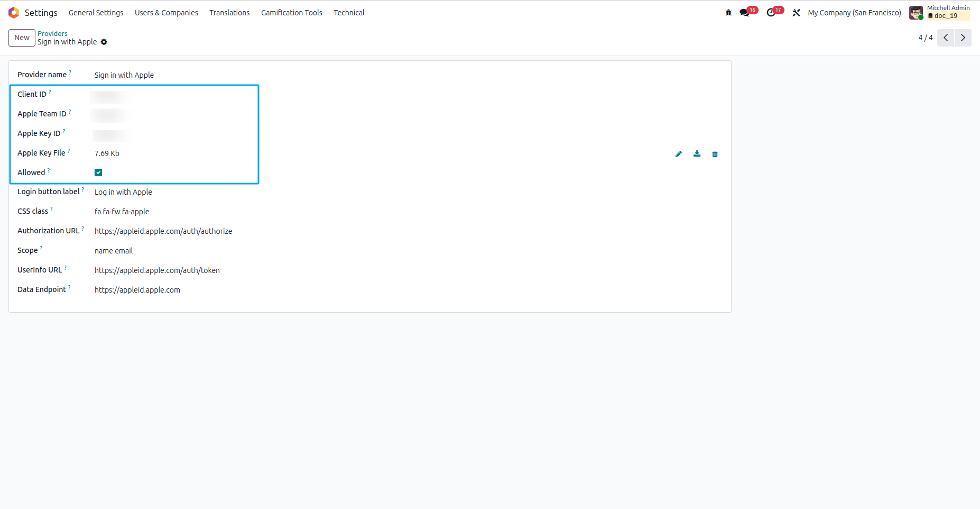Open the General Settings menu
The image size is (980, 509).
[96, 13]
